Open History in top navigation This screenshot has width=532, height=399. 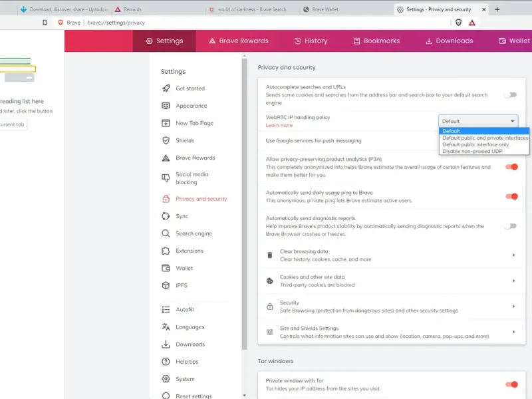point(311,41)
